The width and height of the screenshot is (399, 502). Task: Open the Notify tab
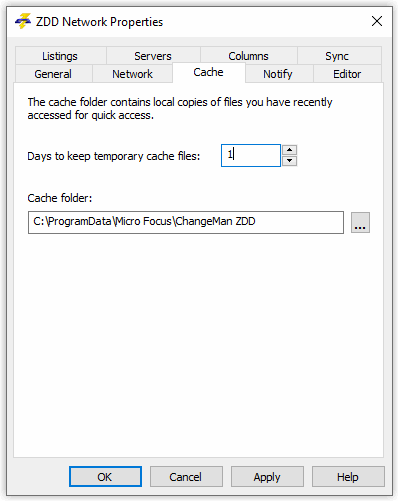278,74
